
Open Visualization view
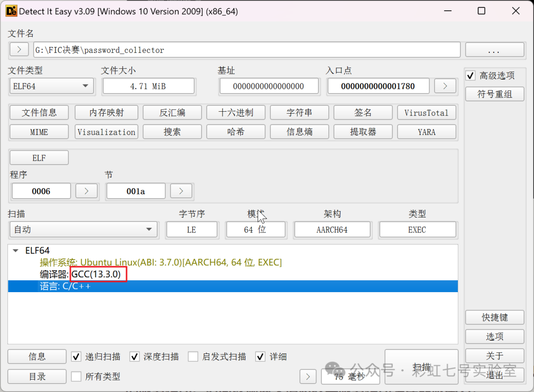(x=106, y=132)
